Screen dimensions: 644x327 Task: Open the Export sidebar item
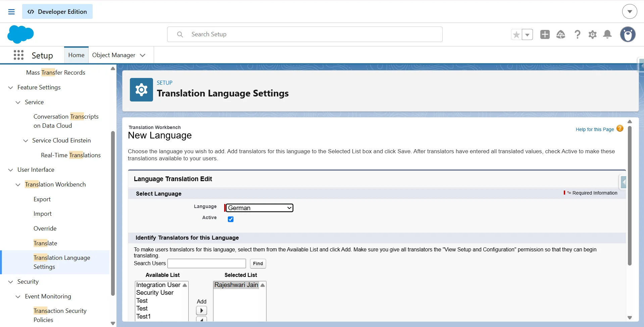(42, 199)
